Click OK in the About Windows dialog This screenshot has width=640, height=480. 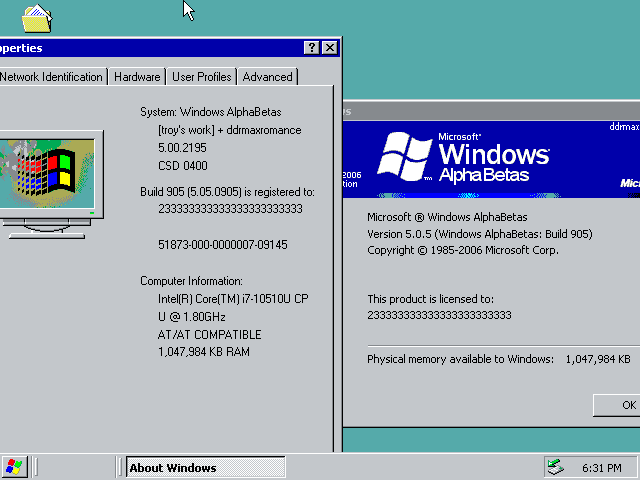[x=616, y=405]
